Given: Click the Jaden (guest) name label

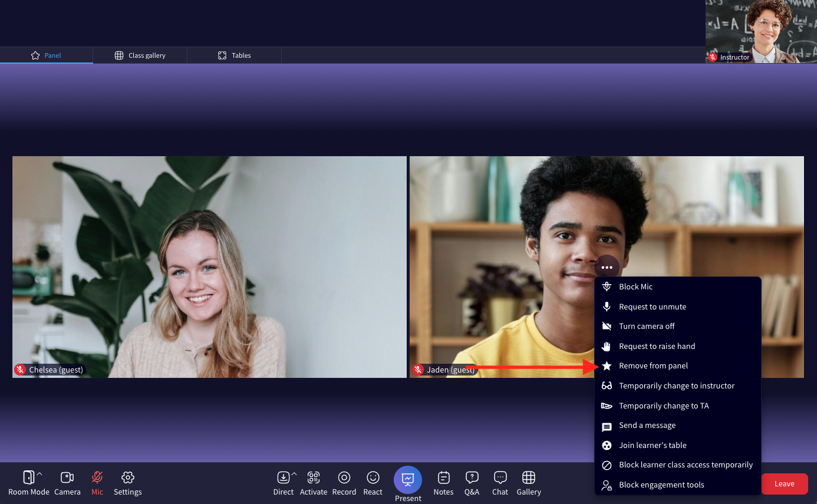Looking at the screenshot, I should tap(451, 370).
